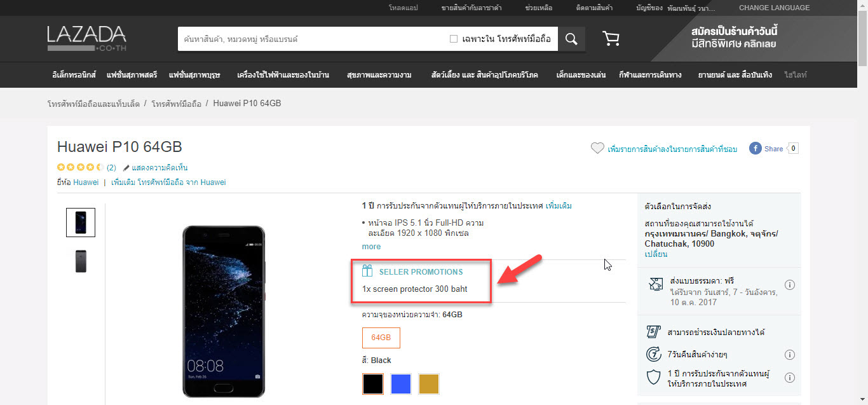Click the star rating icons

pyautogui.click(x=81, y=168)
